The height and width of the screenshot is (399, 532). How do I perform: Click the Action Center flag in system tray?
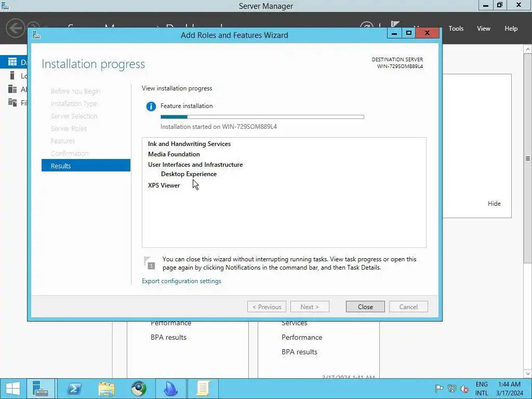pos(439,389)
